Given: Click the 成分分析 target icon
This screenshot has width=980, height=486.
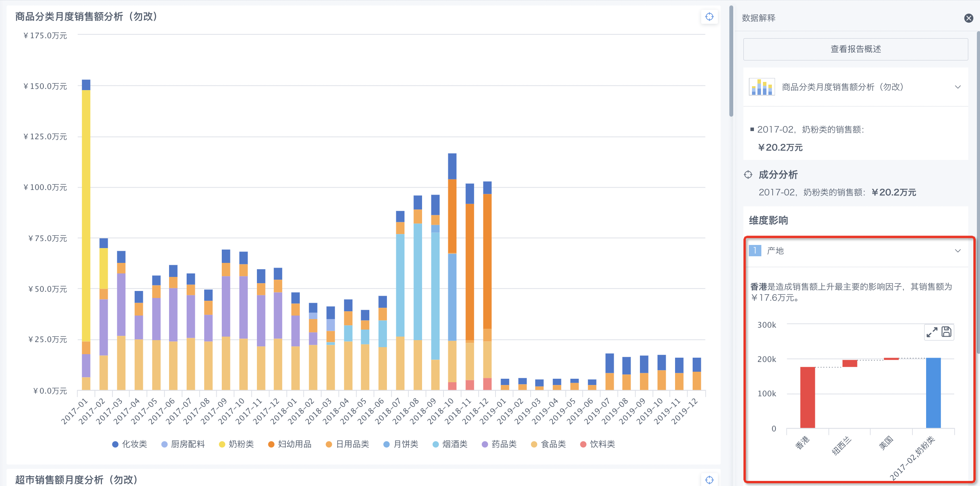Looking at the screenshot, I should (748, 175).
